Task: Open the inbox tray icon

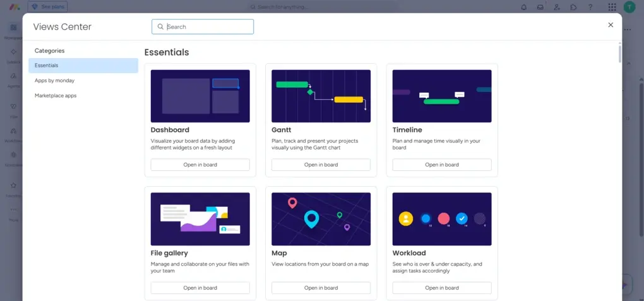Action: click(540, 7)
